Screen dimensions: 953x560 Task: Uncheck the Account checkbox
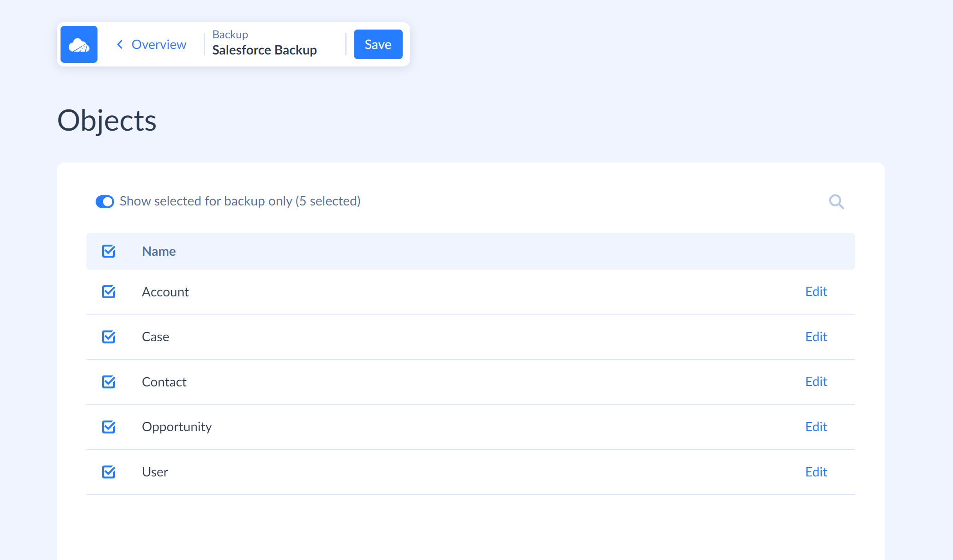(x=109, y=292)
